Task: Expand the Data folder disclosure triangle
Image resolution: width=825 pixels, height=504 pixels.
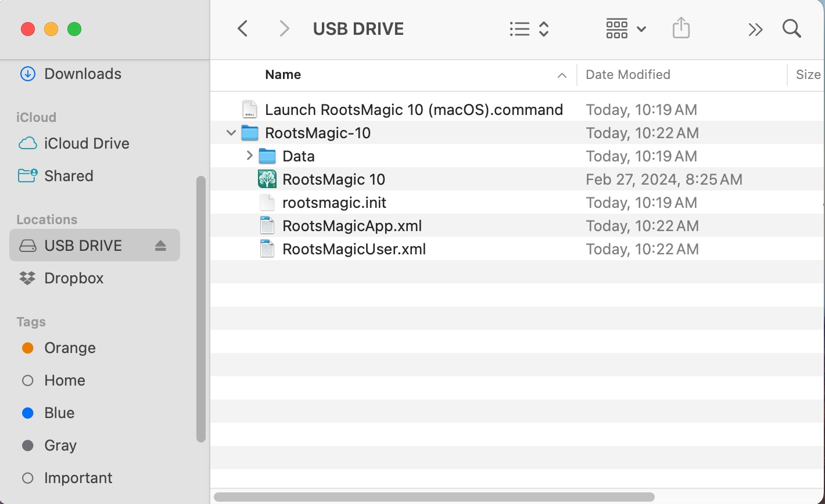Action: [249, 156]
